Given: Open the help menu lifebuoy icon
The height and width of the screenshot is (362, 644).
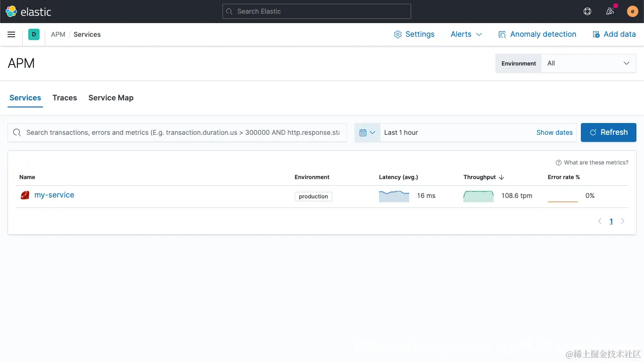Looking at the screenshot, I should pyautogui.click(x=587, y=11).
